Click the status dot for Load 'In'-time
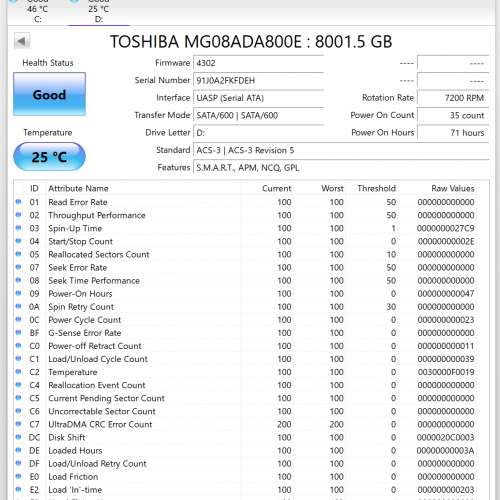Viewport: 500px width, 500px height. click(18, 489)
